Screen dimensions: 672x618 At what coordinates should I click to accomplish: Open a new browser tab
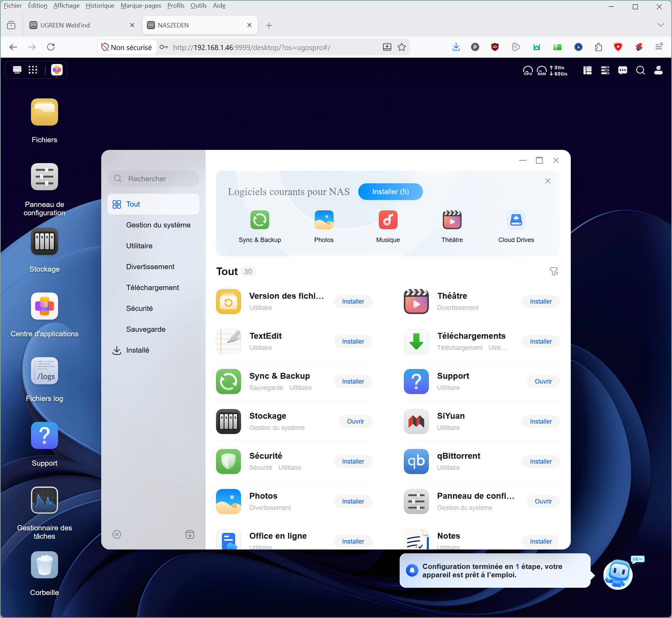pyautogui.click(x=269, y=25)
